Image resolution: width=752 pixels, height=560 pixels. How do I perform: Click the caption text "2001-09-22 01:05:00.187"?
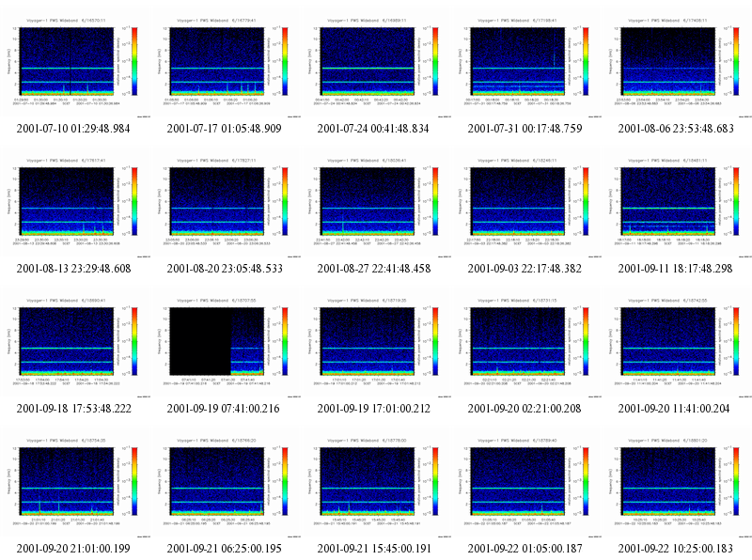[x=525, y=549]
